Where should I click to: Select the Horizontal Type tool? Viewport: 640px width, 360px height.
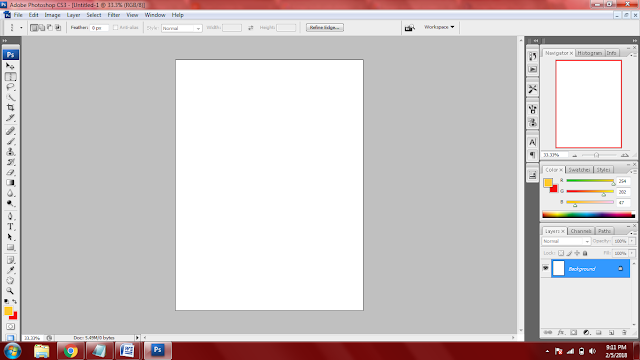coord(10,227)
